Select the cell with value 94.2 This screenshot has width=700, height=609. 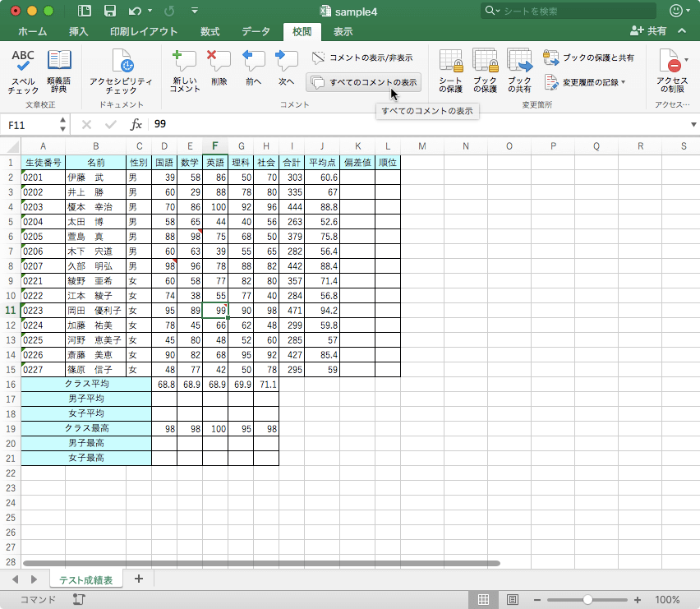(322, 311)
